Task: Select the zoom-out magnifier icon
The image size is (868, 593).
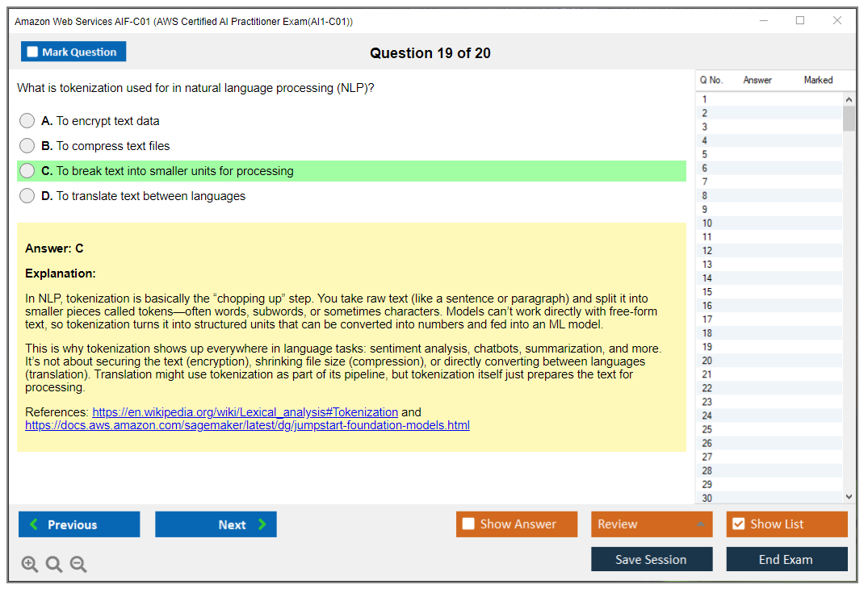Action: (78, 564)
